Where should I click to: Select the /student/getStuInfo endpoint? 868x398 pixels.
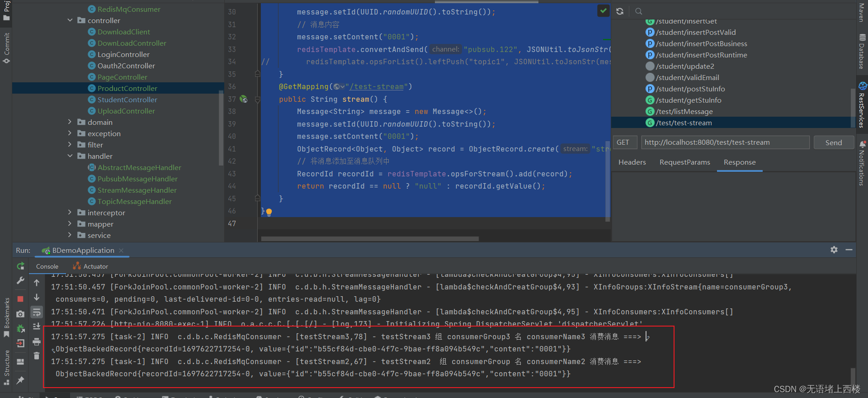tap(689, 100)
